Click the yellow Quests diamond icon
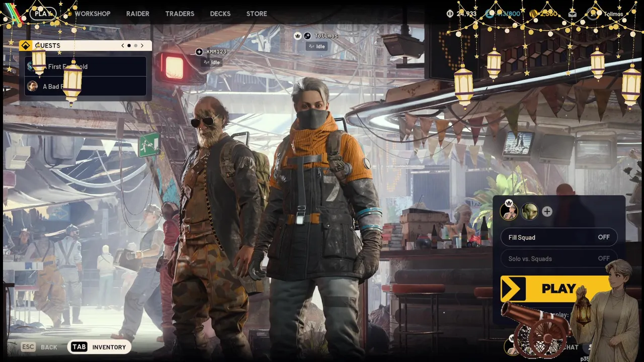The width and height of the screenshot is (644, 362). coord(26,45)
